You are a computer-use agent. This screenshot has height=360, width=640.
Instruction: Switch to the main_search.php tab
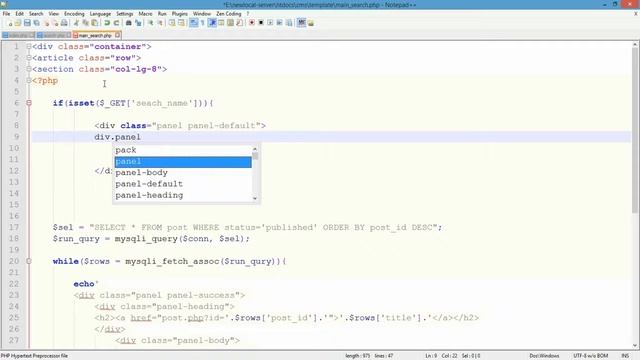94,36
